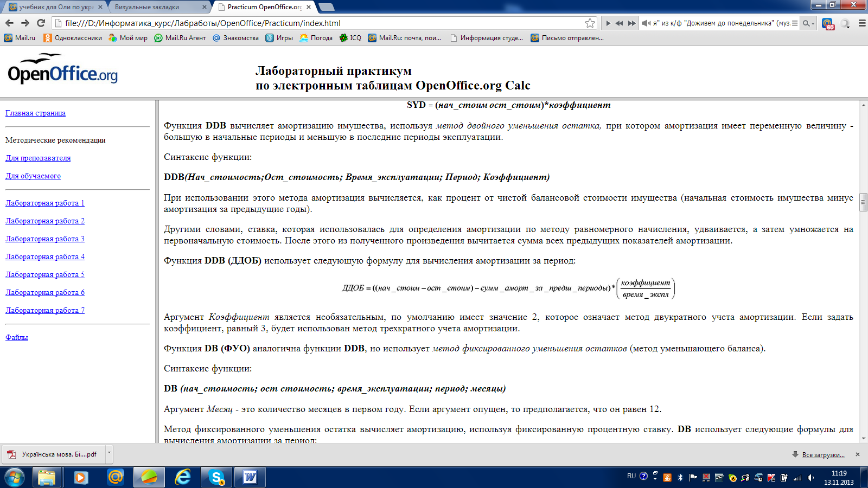This screenshot has height=488, width=868.
Task: Open the Windows Start menu
Action: 15,477
